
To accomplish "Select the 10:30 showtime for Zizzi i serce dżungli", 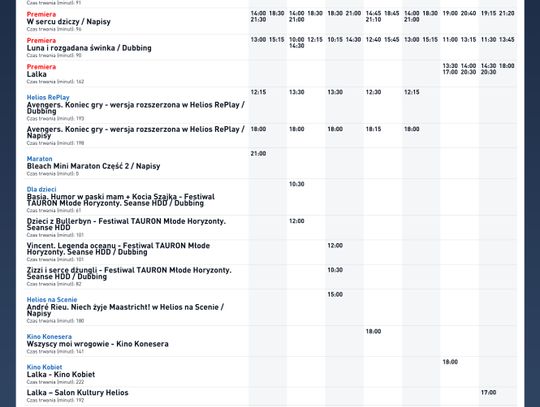I will pos(335,270).
